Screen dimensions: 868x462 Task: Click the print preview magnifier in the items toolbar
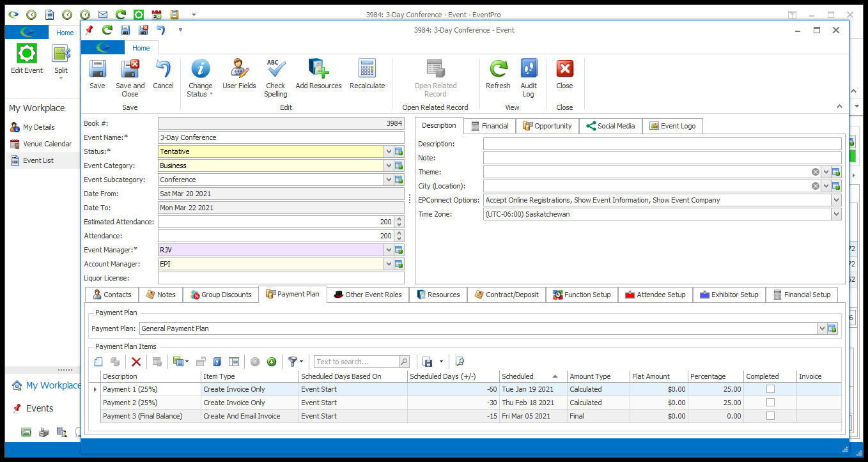click(460, 362)
